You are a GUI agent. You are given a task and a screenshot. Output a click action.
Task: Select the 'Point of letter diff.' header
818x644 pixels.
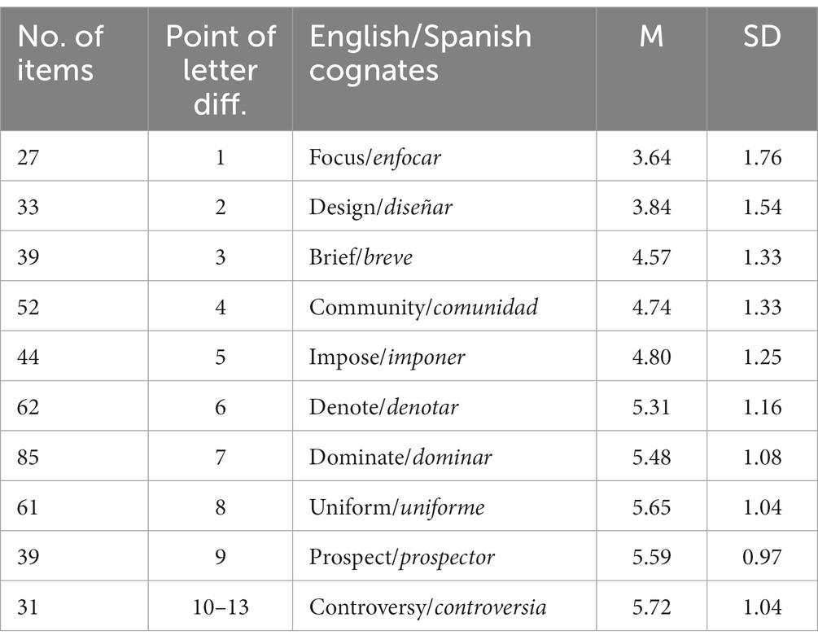[x=220, y=69]
